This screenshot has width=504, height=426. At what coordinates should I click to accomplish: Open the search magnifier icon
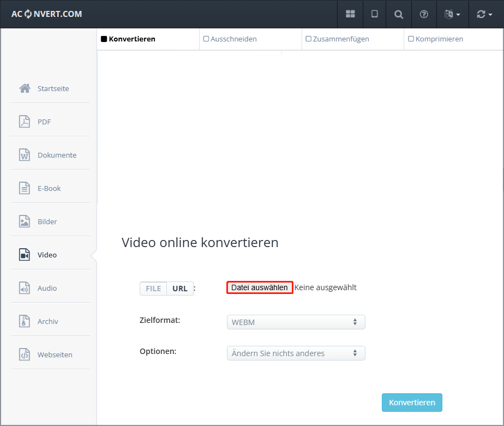(x=399, y=14)
